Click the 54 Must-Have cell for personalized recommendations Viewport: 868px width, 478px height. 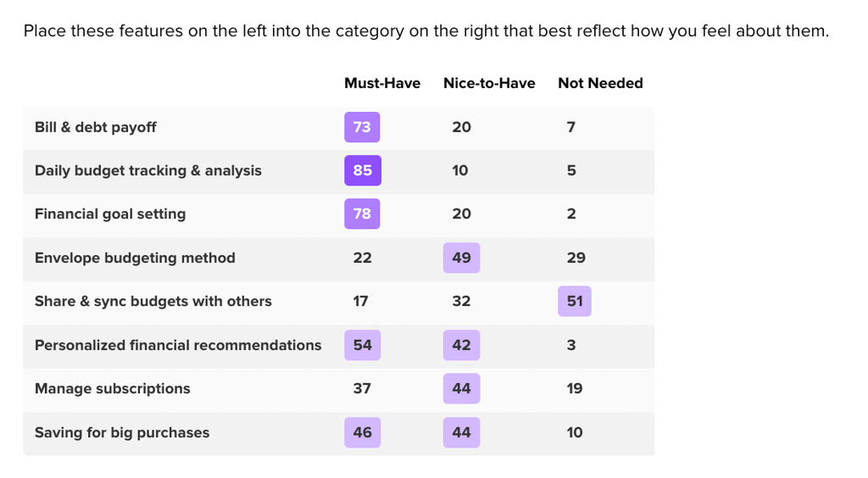click(363, 345)
